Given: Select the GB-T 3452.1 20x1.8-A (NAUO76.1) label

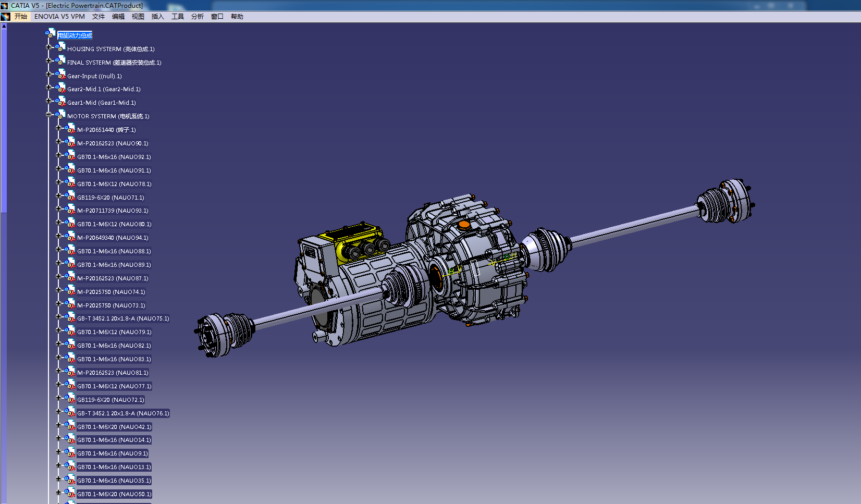Looking at the screenshot, I should point(124,413).
